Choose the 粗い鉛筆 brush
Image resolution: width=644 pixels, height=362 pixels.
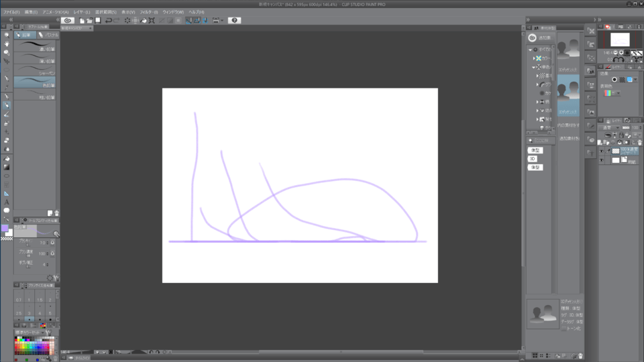tap(35, 94)
